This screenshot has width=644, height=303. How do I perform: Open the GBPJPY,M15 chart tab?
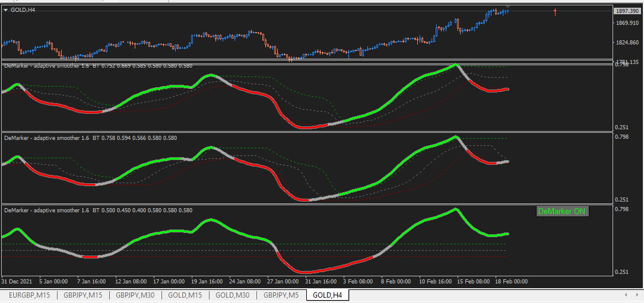pyautogui.click(x=83, y=295)
